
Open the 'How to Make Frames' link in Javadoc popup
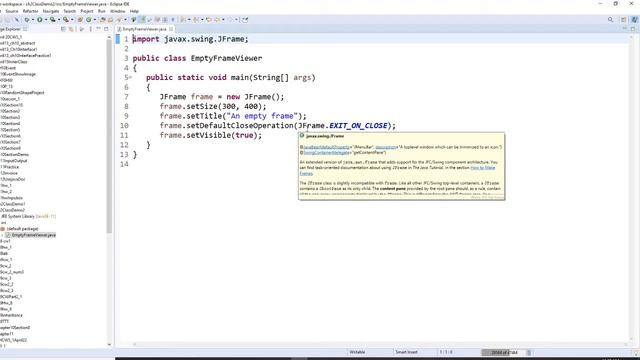point(482,168)
